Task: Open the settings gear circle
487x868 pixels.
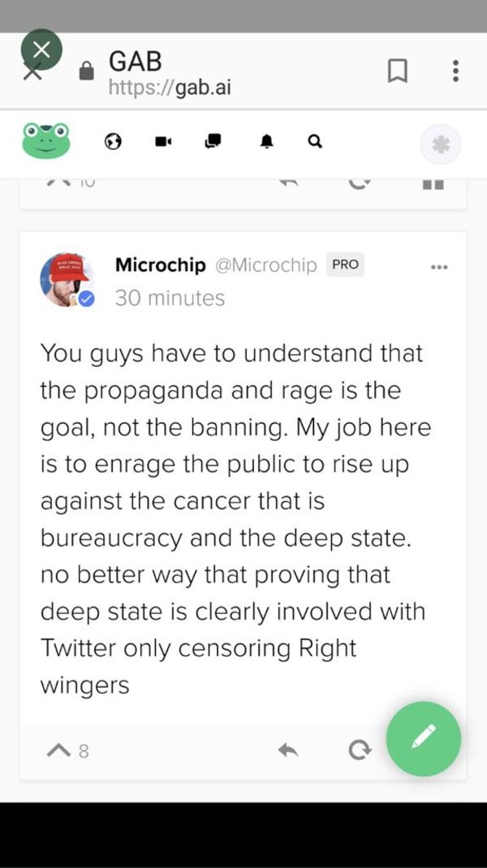Action: tap(441, 143)
